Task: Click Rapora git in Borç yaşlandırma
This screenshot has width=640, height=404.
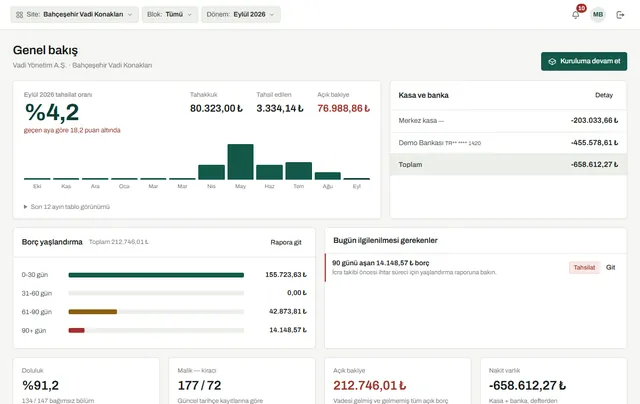Action: (x=286, y=242)
